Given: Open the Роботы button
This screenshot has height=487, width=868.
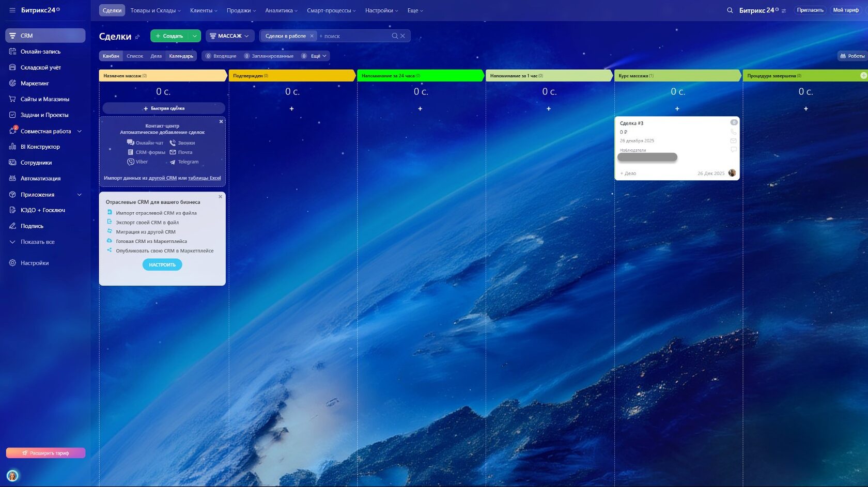Looking at the screenshot, I should pos(852,56).
